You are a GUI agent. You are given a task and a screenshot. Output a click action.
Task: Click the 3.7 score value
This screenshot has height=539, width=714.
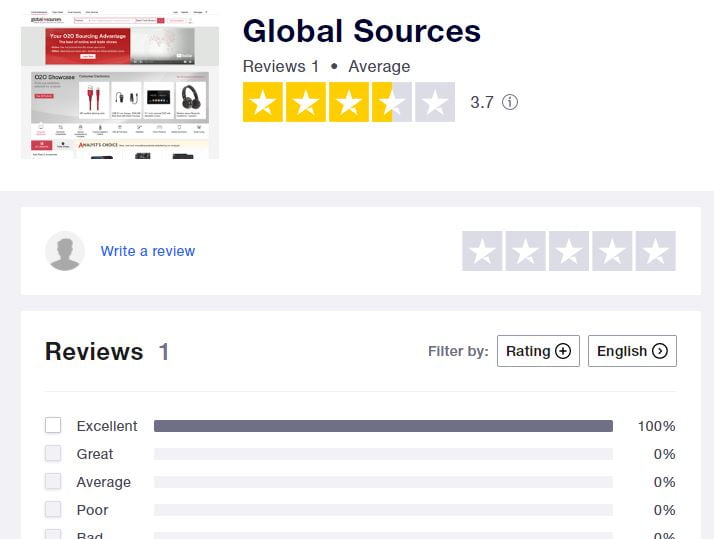[x=482, y=102]
